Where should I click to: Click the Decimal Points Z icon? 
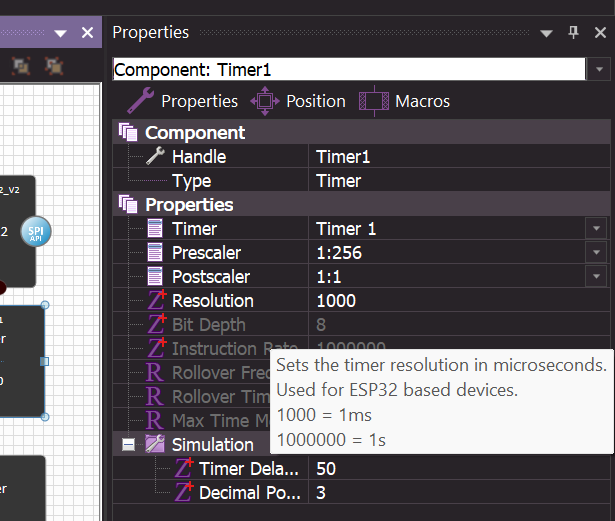point(184,492)
